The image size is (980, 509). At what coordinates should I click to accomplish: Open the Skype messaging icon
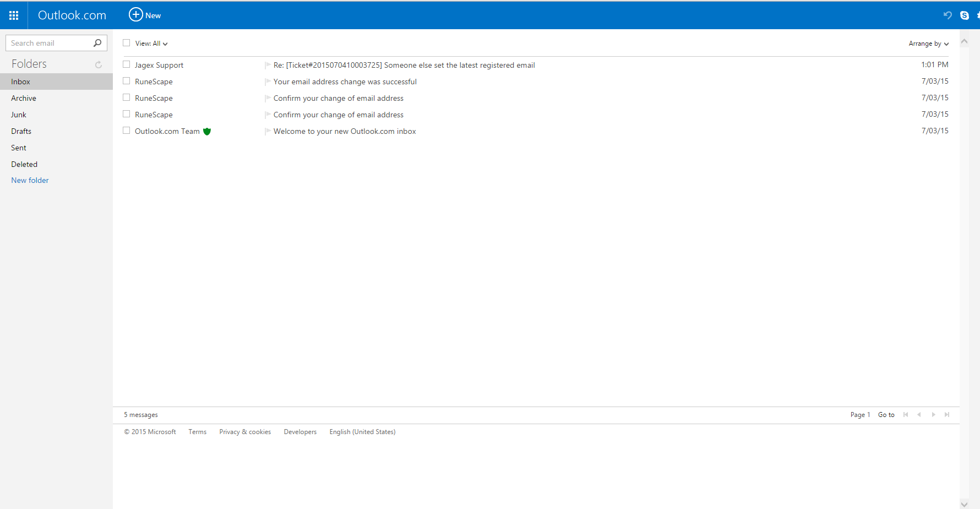[x=965, y=15]
